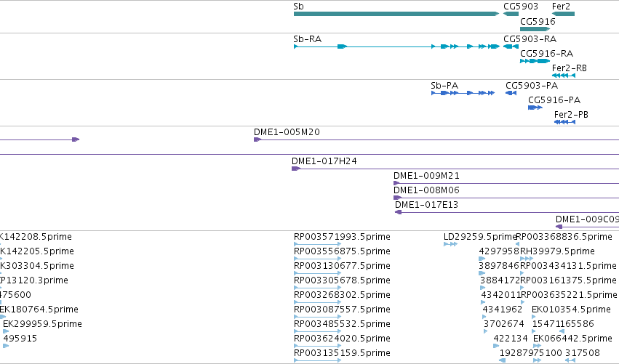Select the CG5903 gene arrow
Image resolution: width=619 pixels, height=364 pixels.
pyautogui.click(x=511, y=14)
